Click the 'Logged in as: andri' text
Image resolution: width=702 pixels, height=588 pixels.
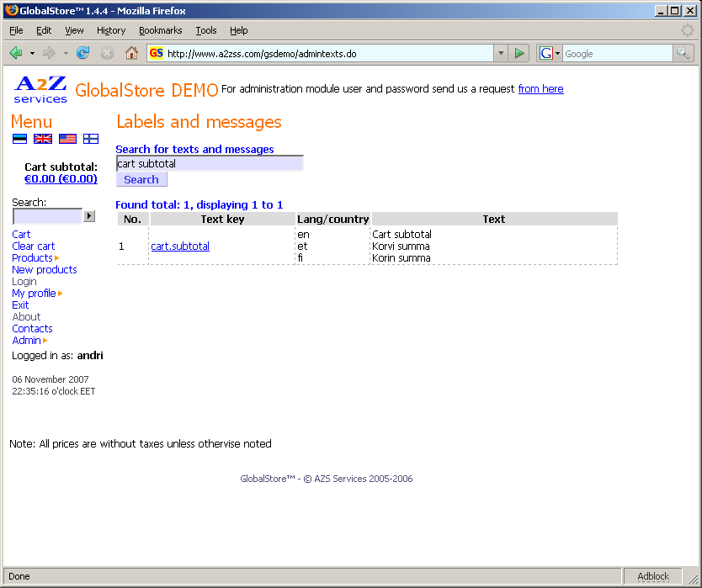(57, 356)
